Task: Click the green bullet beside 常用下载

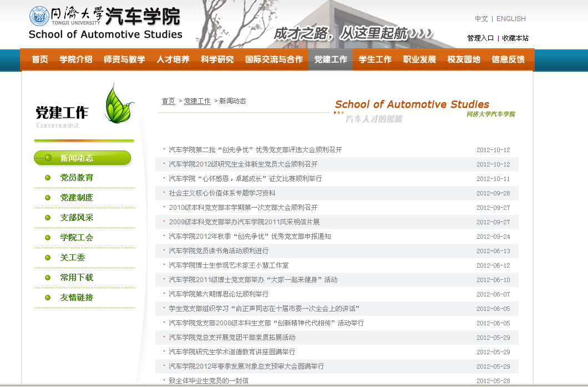Action: tap(47, 278)
